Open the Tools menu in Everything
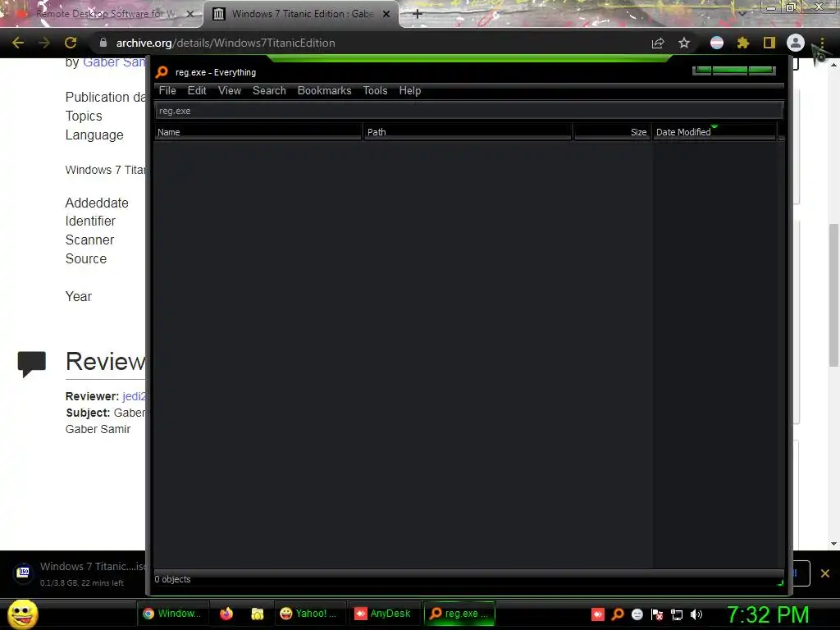Screen dimensions: 840x630 click(375, 90)
